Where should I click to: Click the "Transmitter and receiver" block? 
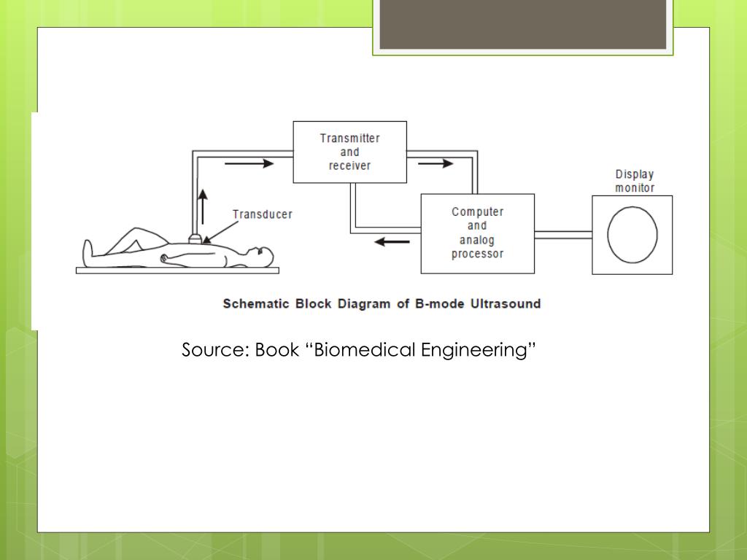(x=349, y=152)
